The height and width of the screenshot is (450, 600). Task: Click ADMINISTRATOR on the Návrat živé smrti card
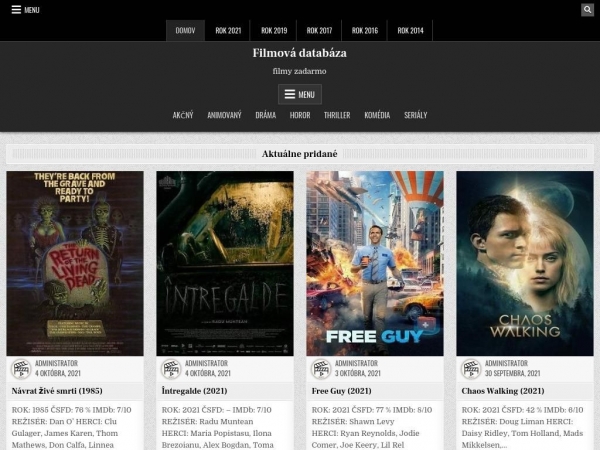pos(56,363)
